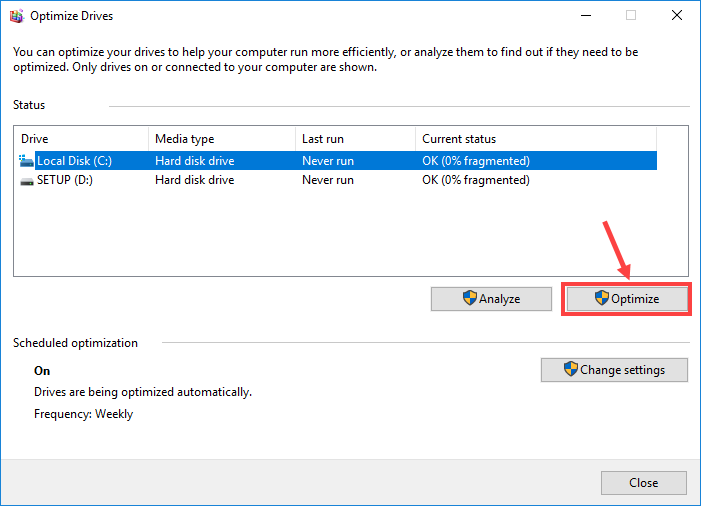Click the shield icon on Analyze button
Viewport: 701px width, 506px height.
[x=469, y=298]
